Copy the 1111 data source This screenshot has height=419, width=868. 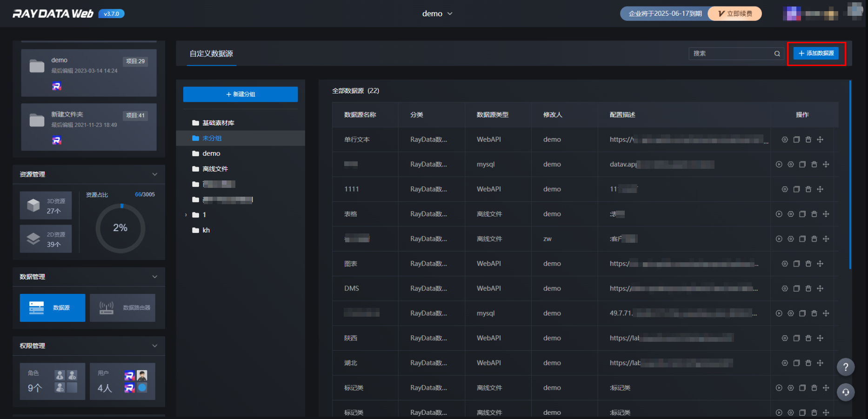point(796,189)
